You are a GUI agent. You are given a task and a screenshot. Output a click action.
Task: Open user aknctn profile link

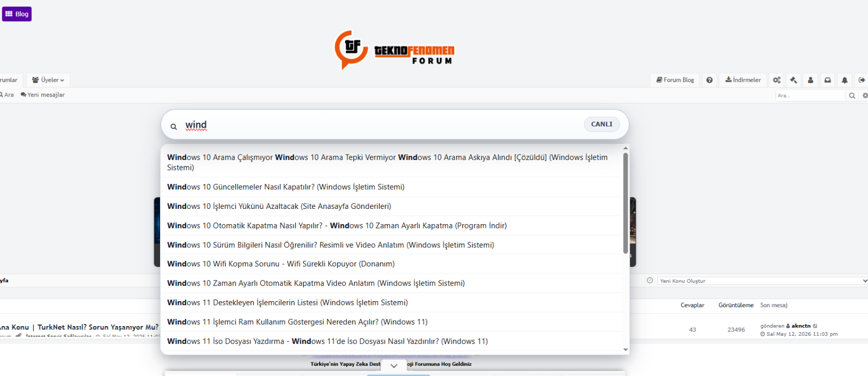(801, 326)
